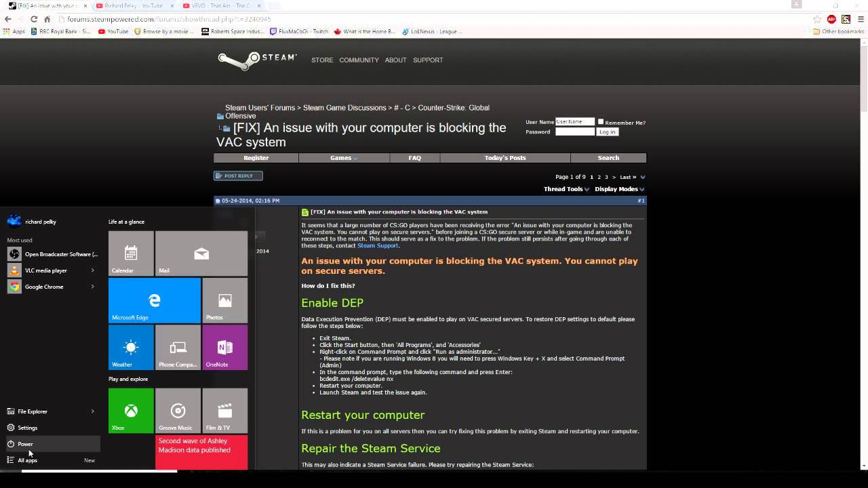This screenshot has height=488, width=868.
Task: Click the Chrome back button
Action: [9, 19]
